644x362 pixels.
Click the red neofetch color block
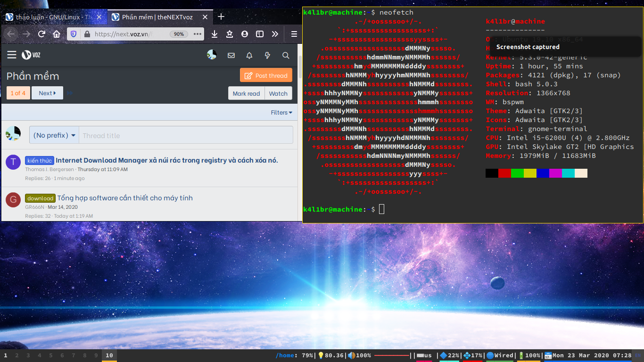(x=504, y=173)
